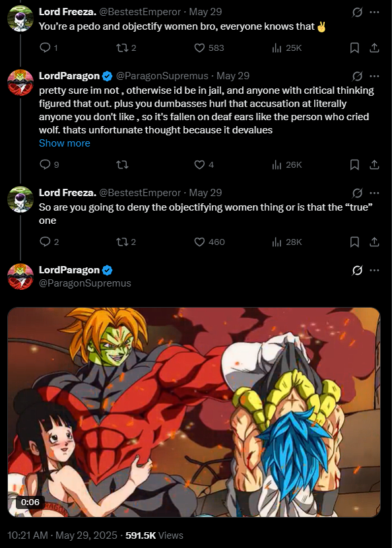Open Grok explain on first Freeza tweet
392x548 pixels.
[x=357, y=13]
